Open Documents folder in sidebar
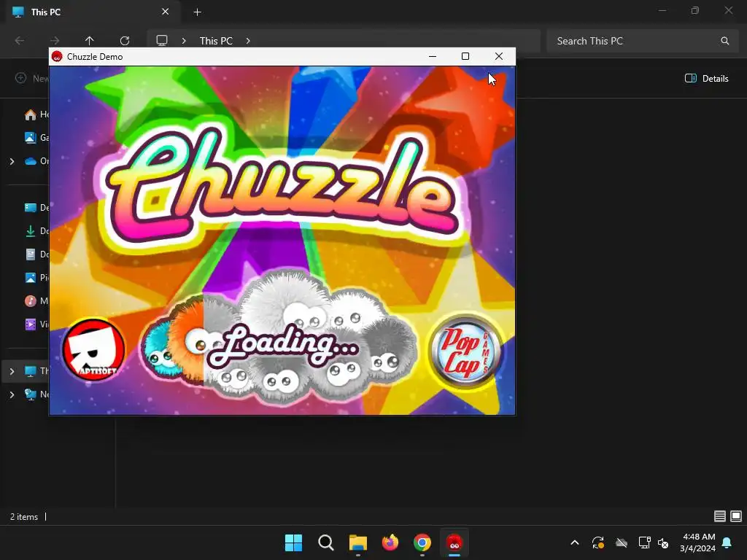Screen dimensions: 747x560 (x=36, y=254)
